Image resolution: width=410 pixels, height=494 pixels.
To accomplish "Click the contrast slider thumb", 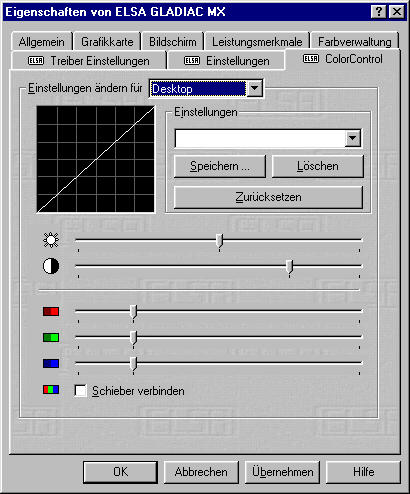I will (x=290, y=267).
